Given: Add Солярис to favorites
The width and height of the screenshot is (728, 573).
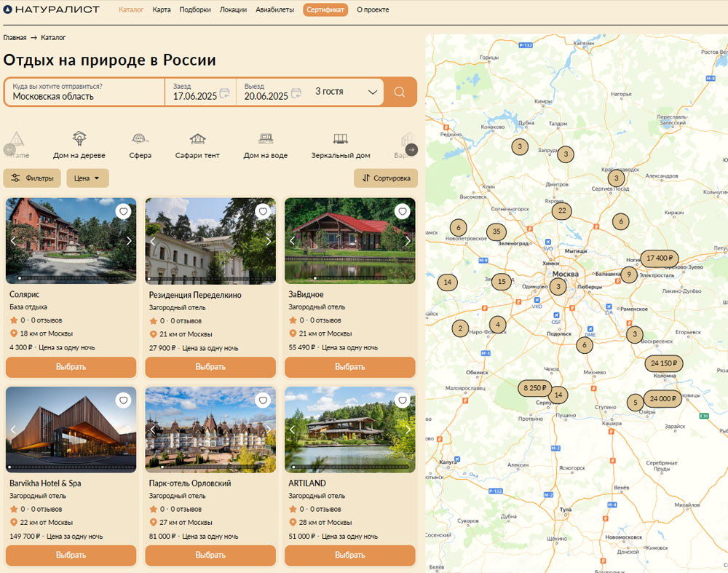Looking at the screenshot, I should tap(123, 211).
